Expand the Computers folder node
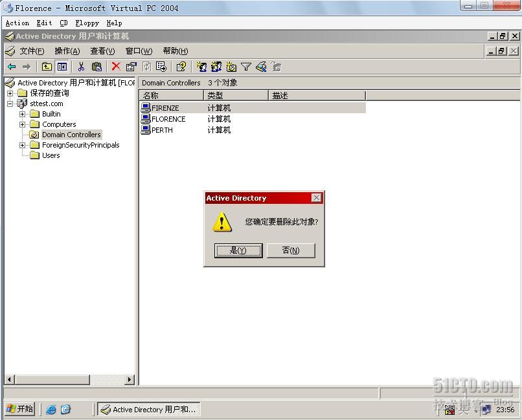 coord(22,124)
